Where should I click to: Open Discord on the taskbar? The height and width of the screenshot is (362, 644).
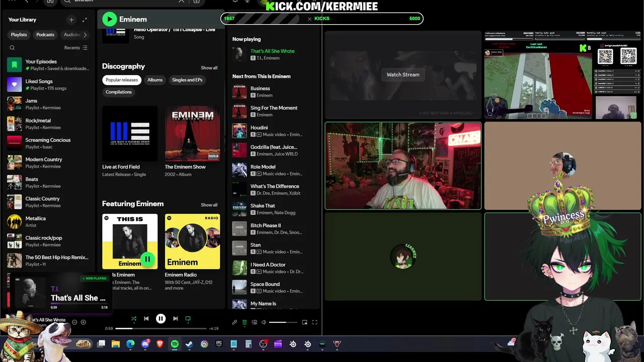point(145,344)
